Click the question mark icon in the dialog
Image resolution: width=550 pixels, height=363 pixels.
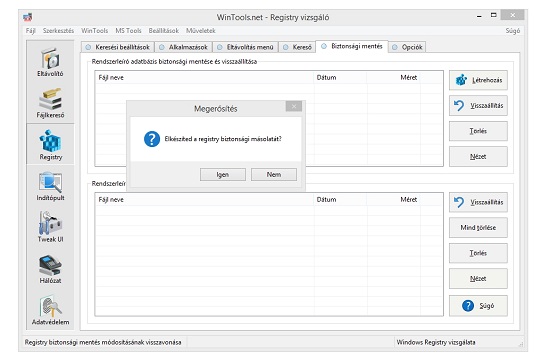click(152, 139)
